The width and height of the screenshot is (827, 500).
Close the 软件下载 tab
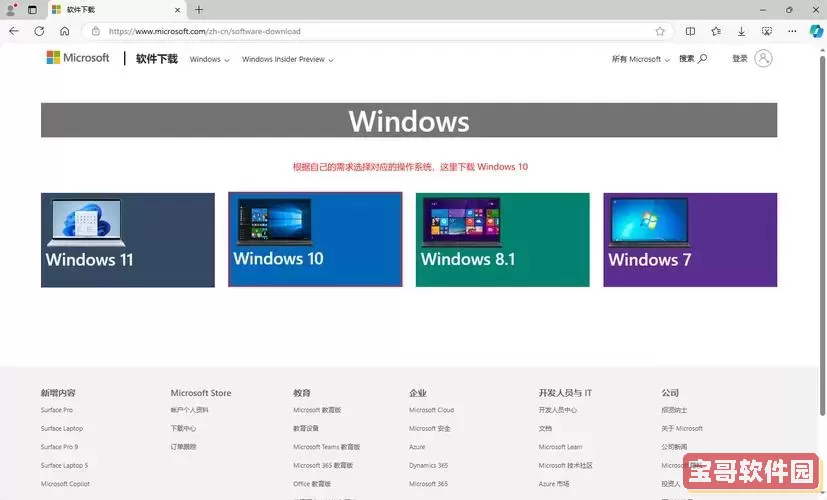[178, 9]
